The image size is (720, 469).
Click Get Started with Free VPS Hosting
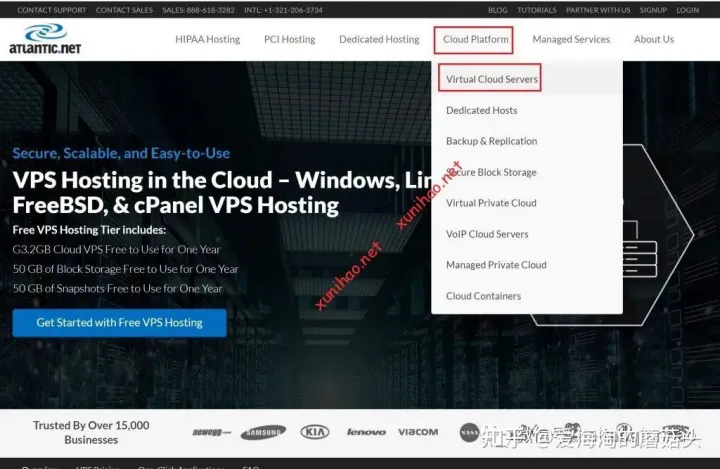(x=119, y=323)
